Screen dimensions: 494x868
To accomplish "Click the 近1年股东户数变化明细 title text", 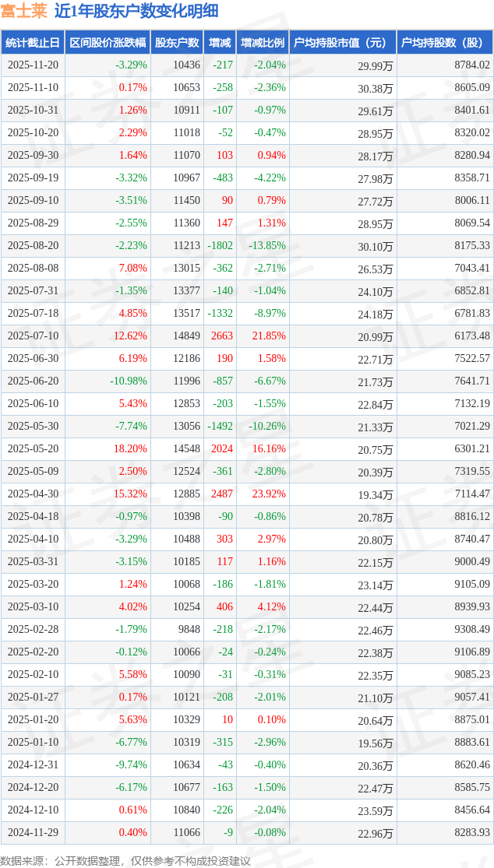I will click(136, 11).
